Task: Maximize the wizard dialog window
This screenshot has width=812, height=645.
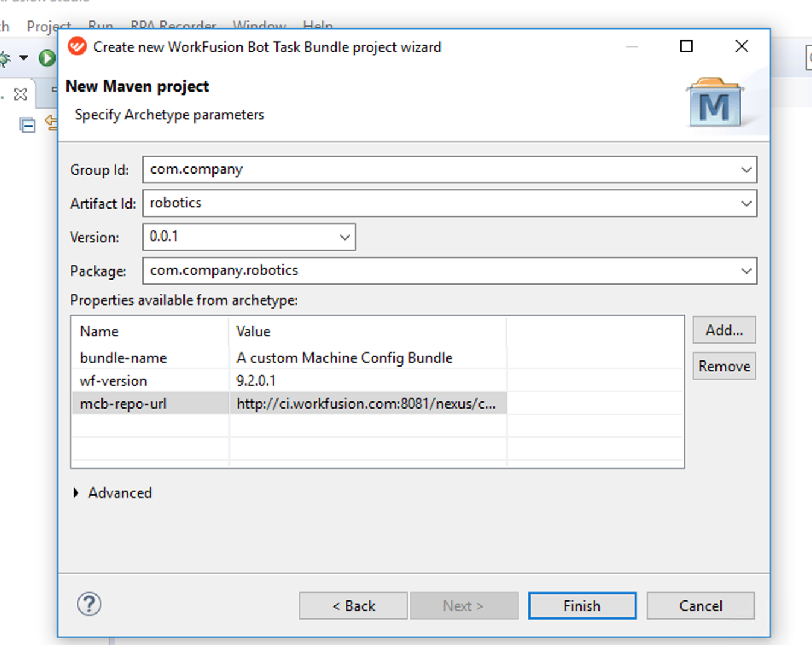Action: [x=687, y=46]
